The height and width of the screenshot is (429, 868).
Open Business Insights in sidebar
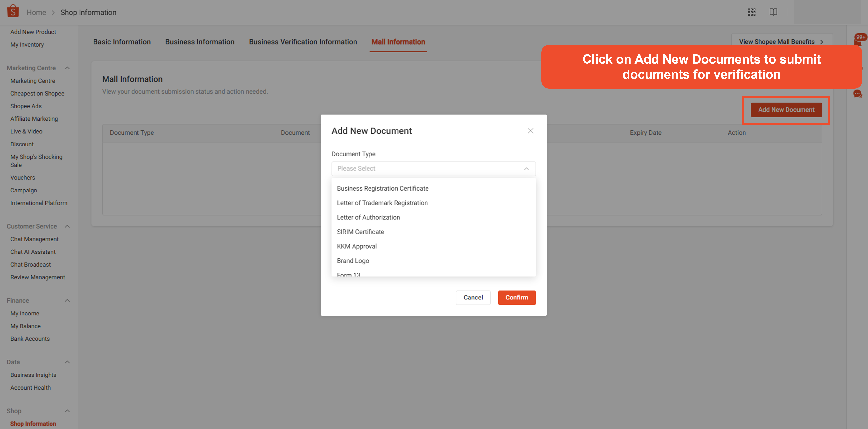[33, 375]
